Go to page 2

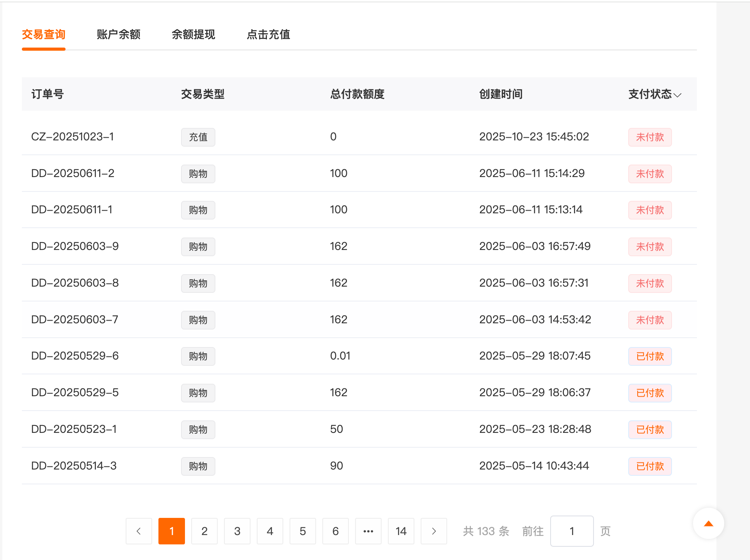pos(204,531)
